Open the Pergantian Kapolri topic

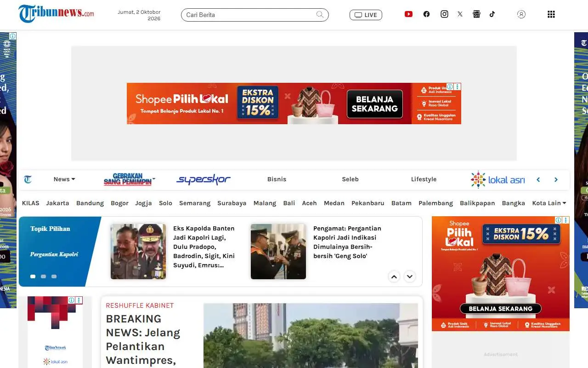point(54,254)
